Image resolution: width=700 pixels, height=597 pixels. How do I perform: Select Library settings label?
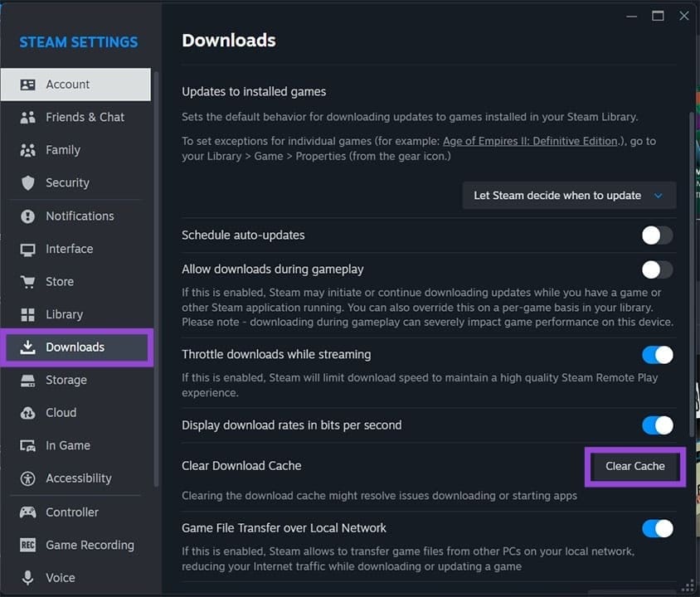click(65, 314)
